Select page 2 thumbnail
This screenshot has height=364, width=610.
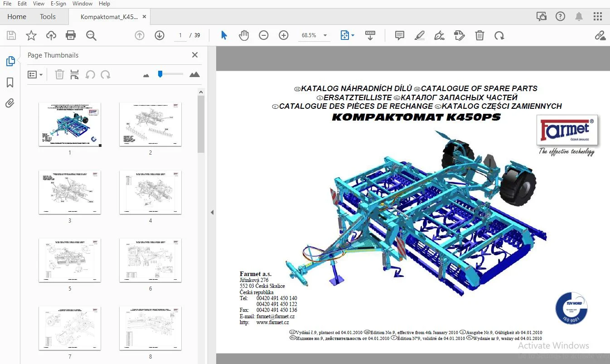(150, 124)
